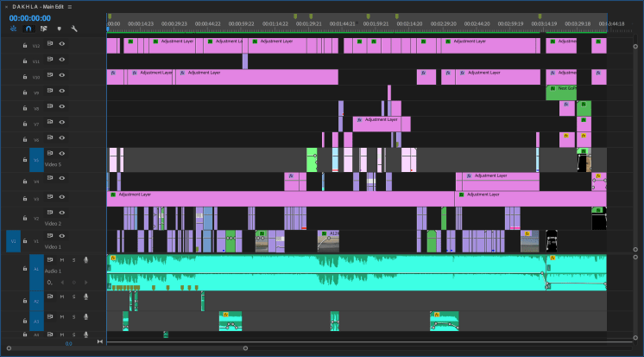The image size is (644, 357).
Task: Open the DAKHLA Main Edit panel menu
Action: (68, 6)
